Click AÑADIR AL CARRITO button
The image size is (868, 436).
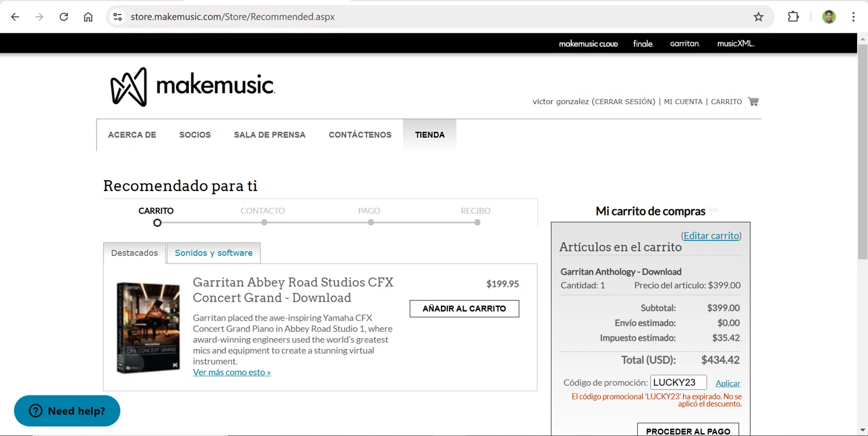point(464,309)
